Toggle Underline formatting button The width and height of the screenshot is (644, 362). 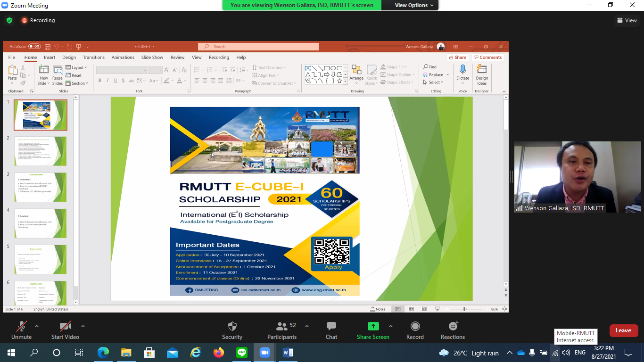click(115, 81)
